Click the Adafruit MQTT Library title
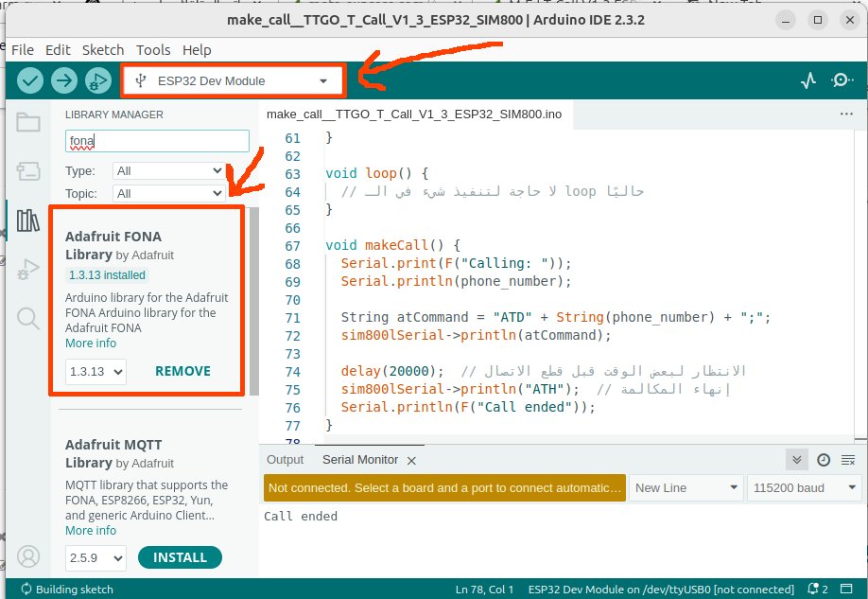The image size is (868, 599). pyautogui.click(x=113, y=454)
